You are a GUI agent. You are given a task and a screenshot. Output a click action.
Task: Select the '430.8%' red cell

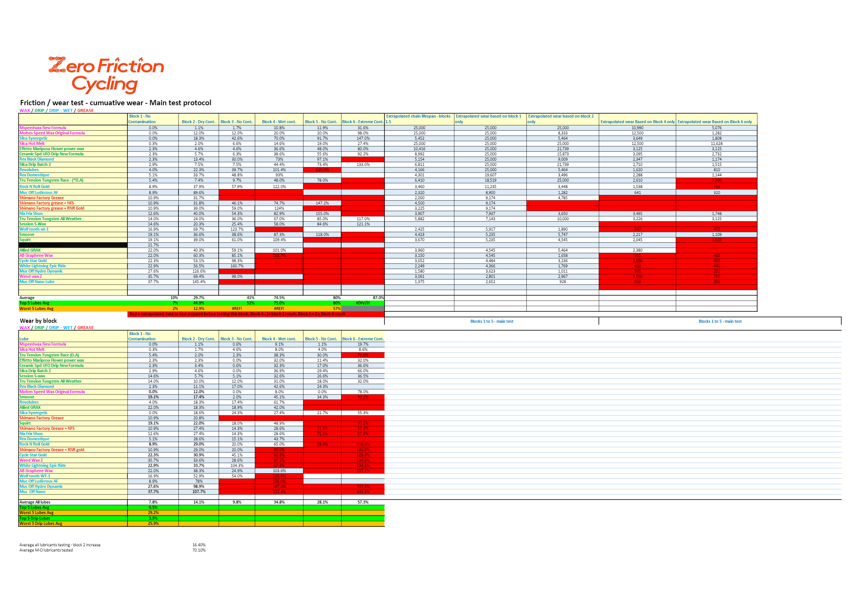(x=363, y=492)
